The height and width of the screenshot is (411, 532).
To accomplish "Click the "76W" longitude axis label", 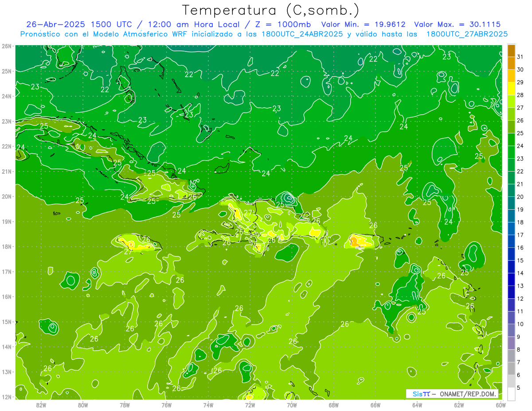I will [167, 405].
